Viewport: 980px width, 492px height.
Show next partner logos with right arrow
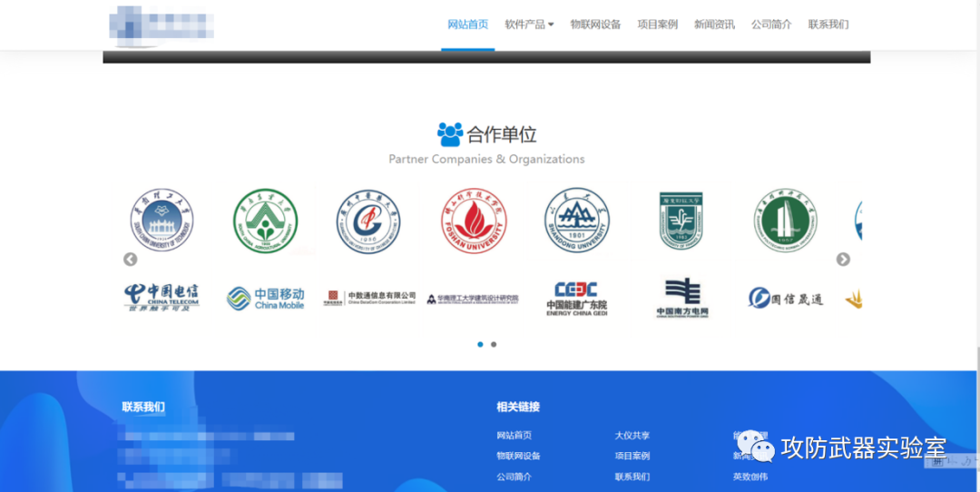843,260
